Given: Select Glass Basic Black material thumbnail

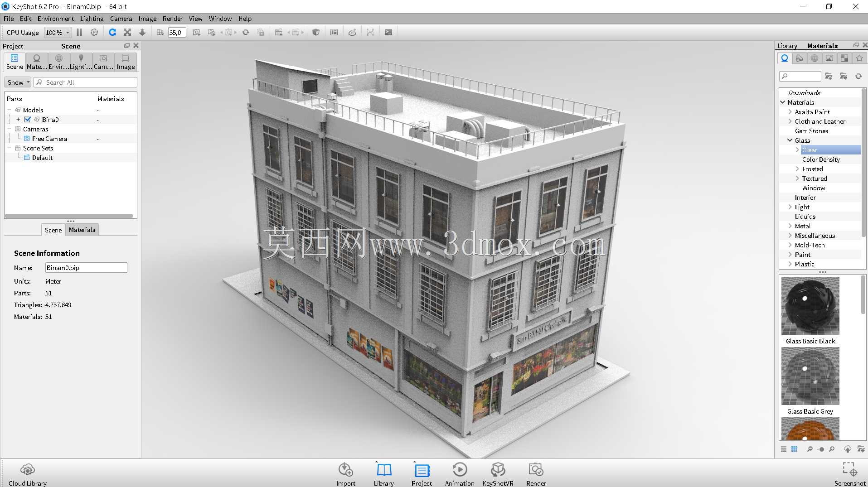Looking at the screenshot, I should 810,306.
